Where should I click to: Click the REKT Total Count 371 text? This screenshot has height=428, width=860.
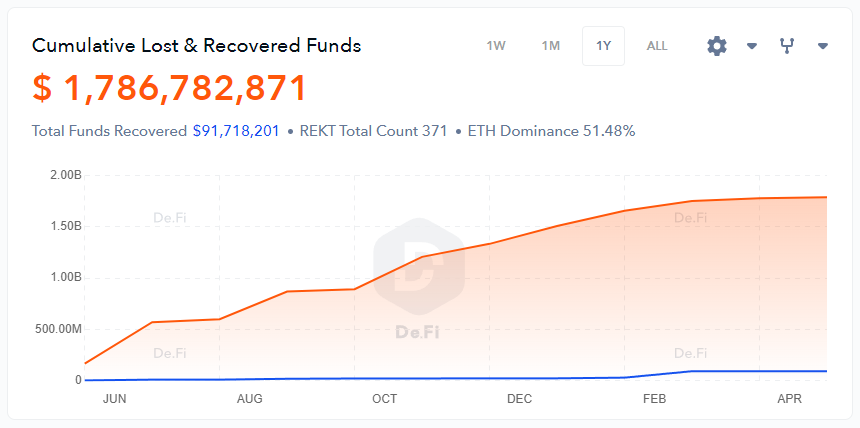pyautogui.click(x=374, y=131)
